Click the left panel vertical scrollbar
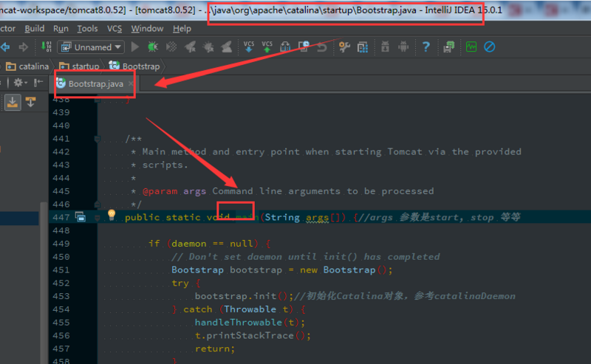 tap(44, 283)
